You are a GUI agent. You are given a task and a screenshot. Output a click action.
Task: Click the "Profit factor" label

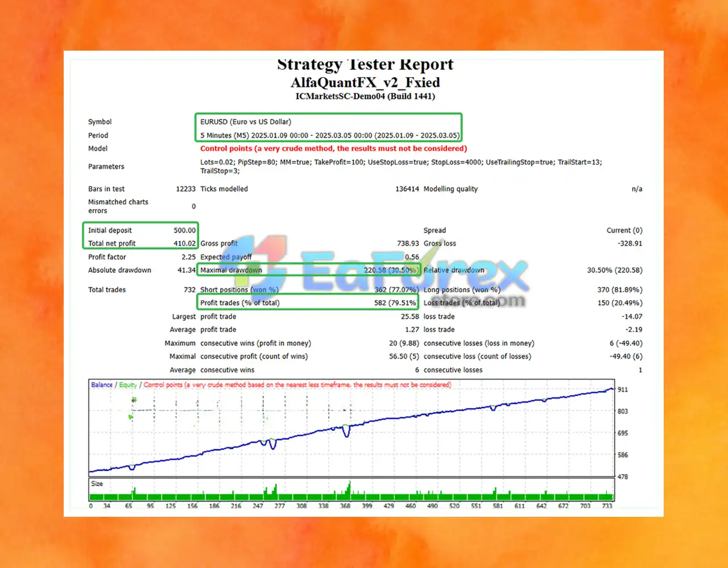pyautogui.click(x=107, y=257)
